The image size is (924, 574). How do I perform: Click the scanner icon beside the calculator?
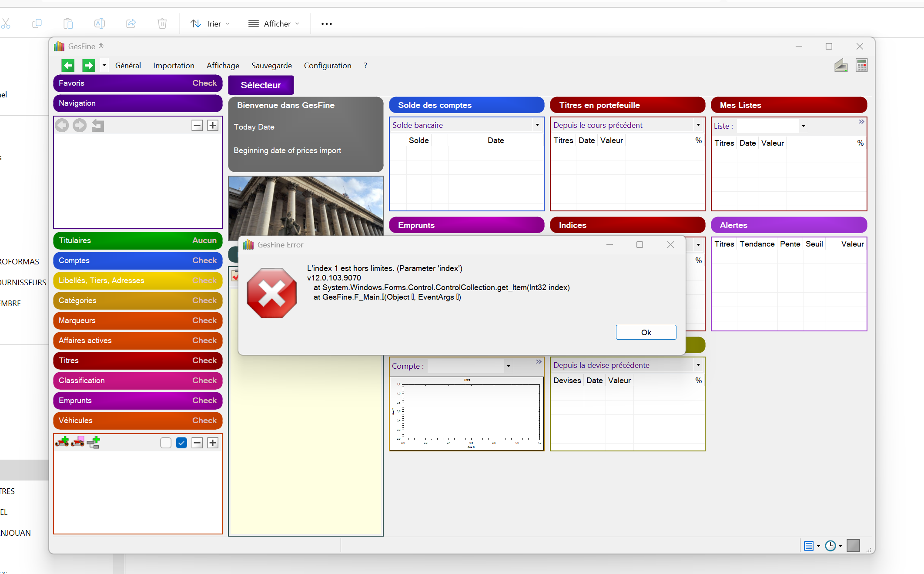pos(840,66)
